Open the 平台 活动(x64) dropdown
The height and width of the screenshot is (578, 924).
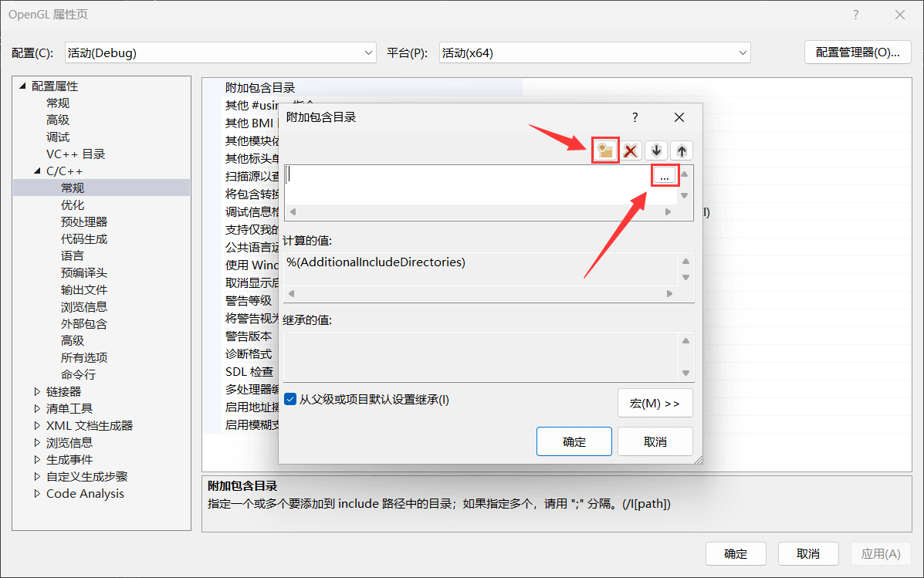pos(594,53)
